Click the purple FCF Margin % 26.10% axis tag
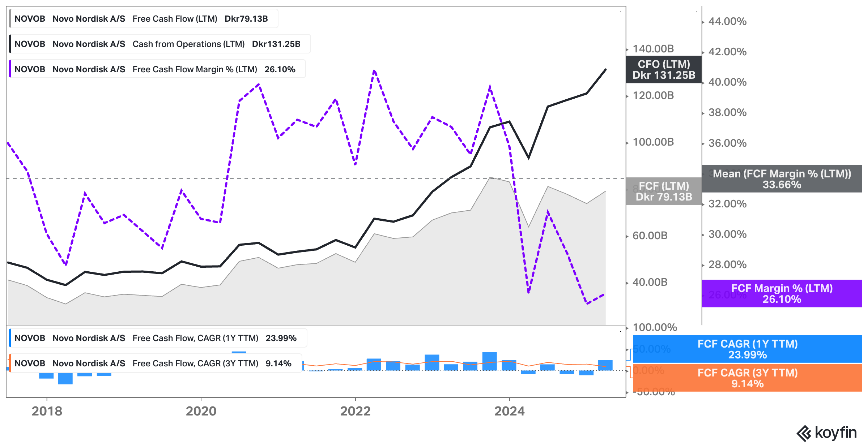Screen dimensions: 868x448 coord(782,294)
